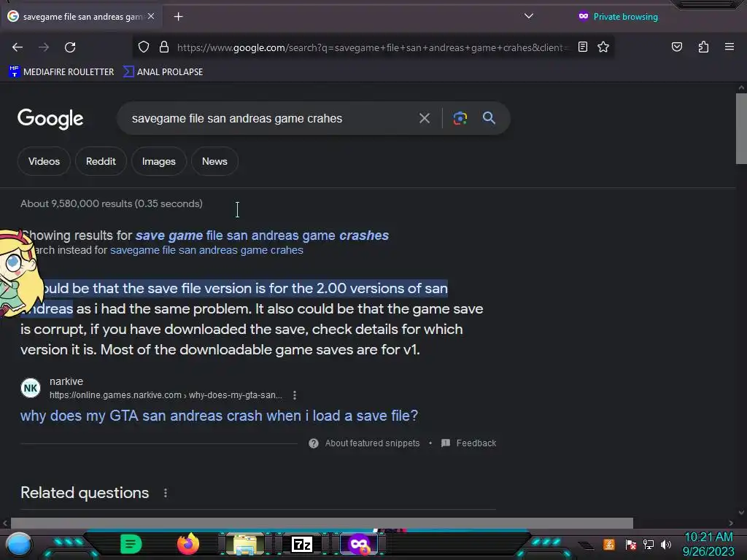Image resolution: width=747 pixels, height=560 pixels.
Task: Open the volume speaker tray icon
Action: pos(666,544)
